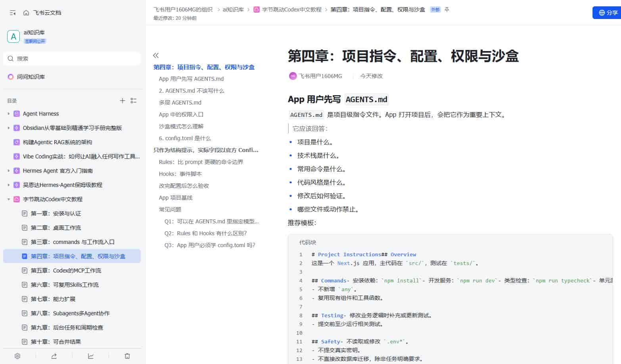Jump to outline item Rules：比 prompt 更硬的命令边界
This screenshot has height=364, width=621.
pyautogui.click(x=201, y=162)
